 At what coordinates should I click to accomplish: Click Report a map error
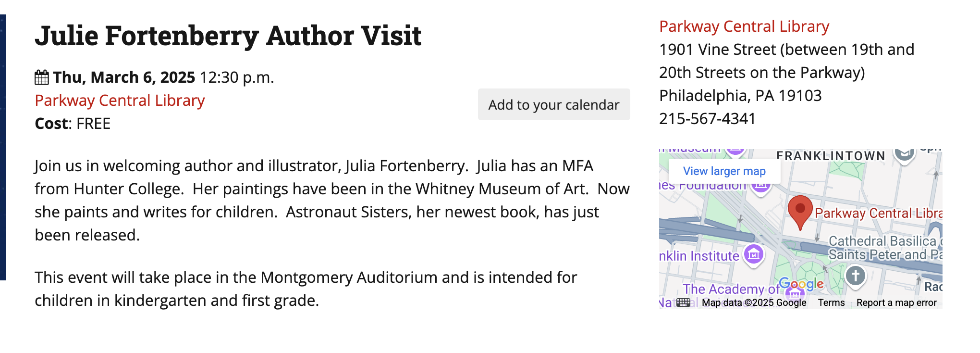coord(896,303)
